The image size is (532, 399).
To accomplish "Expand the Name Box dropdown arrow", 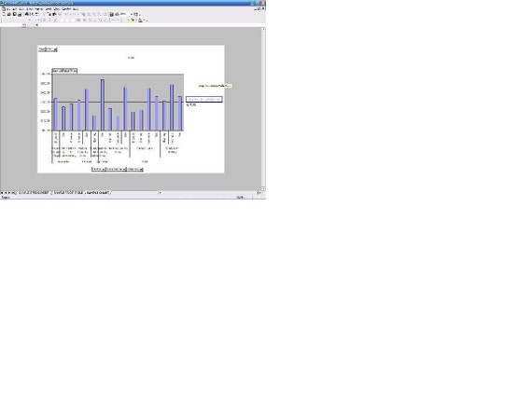I will 23,25.
